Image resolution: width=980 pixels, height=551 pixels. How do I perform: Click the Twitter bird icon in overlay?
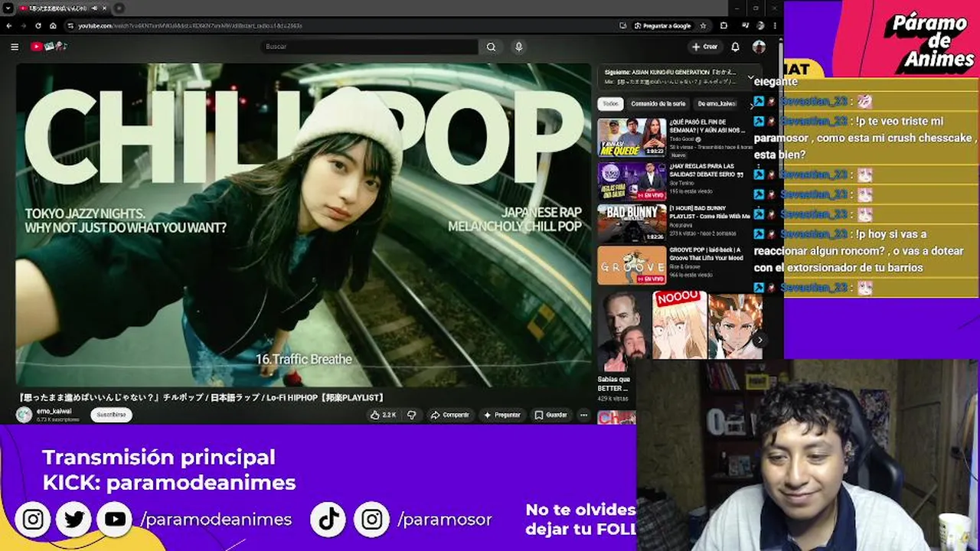74,520
